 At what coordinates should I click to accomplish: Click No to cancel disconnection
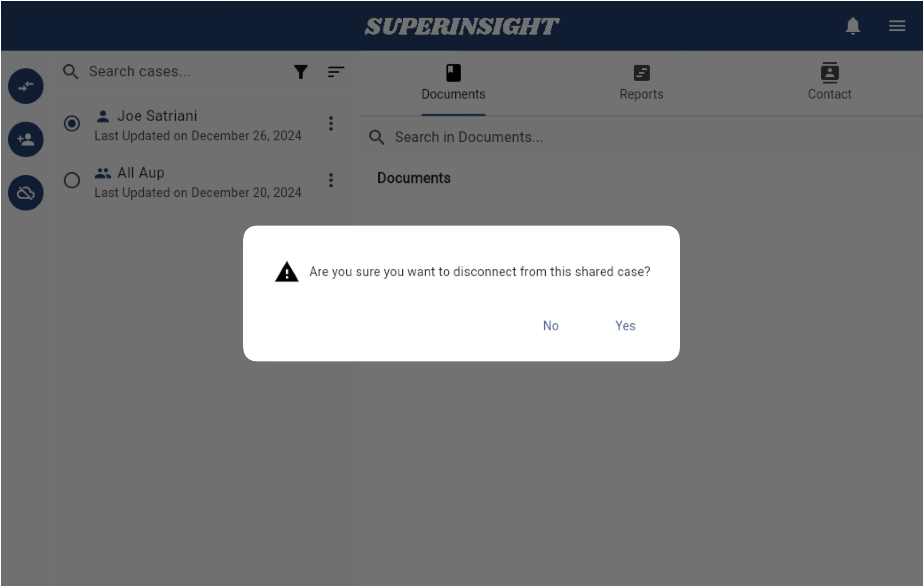click(550, 325)
